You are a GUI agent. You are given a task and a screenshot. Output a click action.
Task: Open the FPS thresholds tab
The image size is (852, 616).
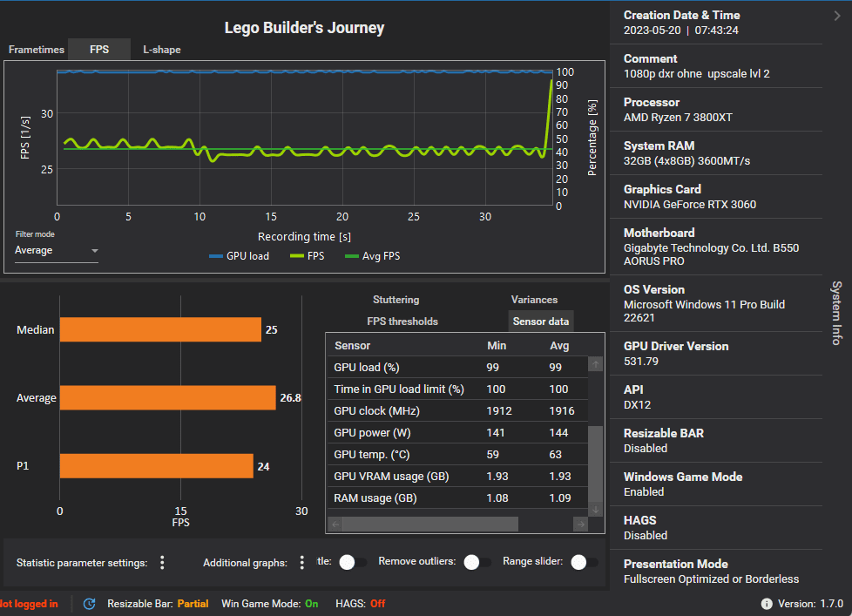tap(402, 321)
